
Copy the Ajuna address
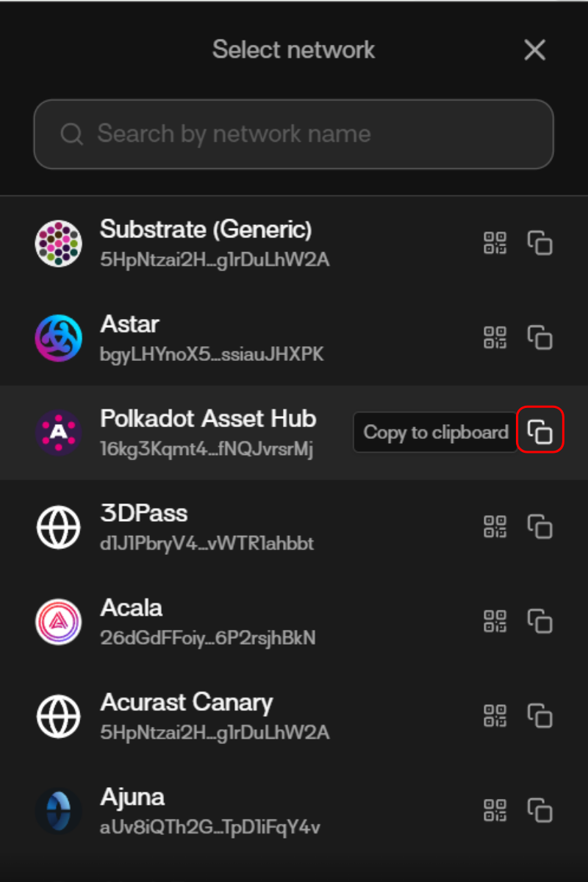pos(540,811)
